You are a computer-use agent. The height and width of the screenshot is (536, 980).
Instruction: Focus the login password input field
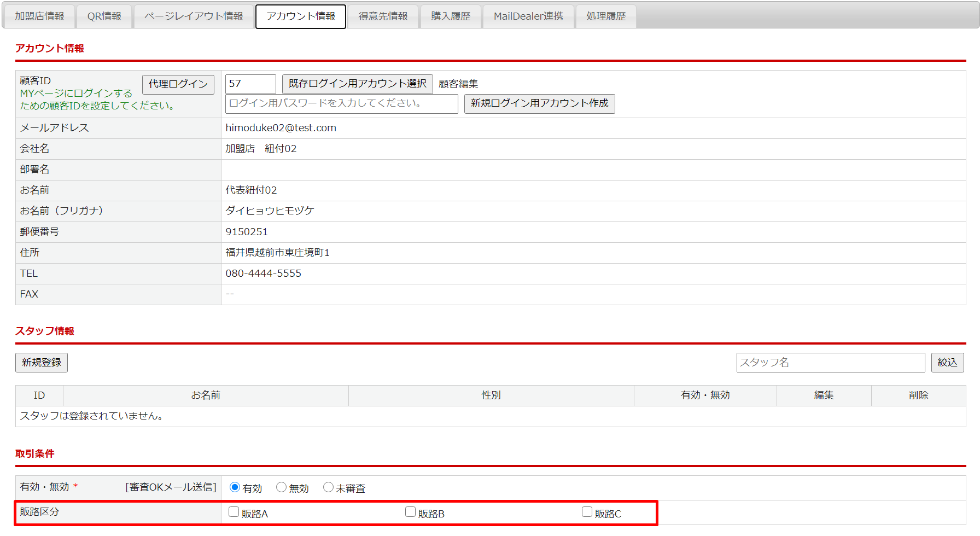click(x=341, y=103)
